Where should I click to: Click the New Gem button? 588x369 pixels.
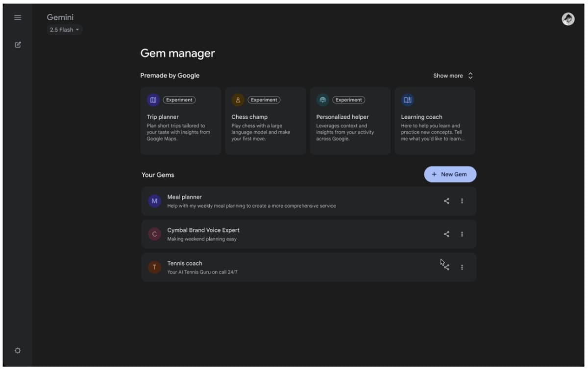coord(450,174)
